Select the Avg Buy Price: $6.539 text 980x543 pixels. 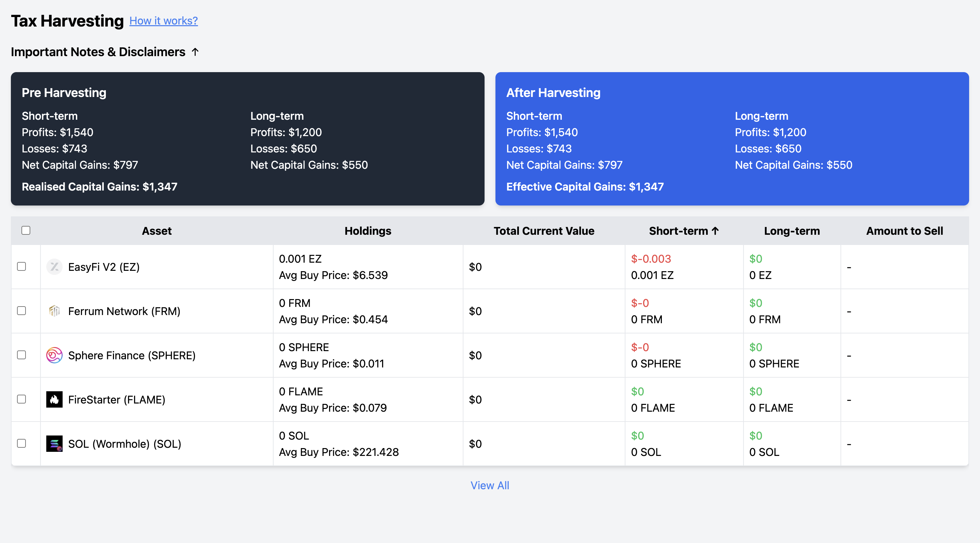pyautogui.click(x=333, y=275)
